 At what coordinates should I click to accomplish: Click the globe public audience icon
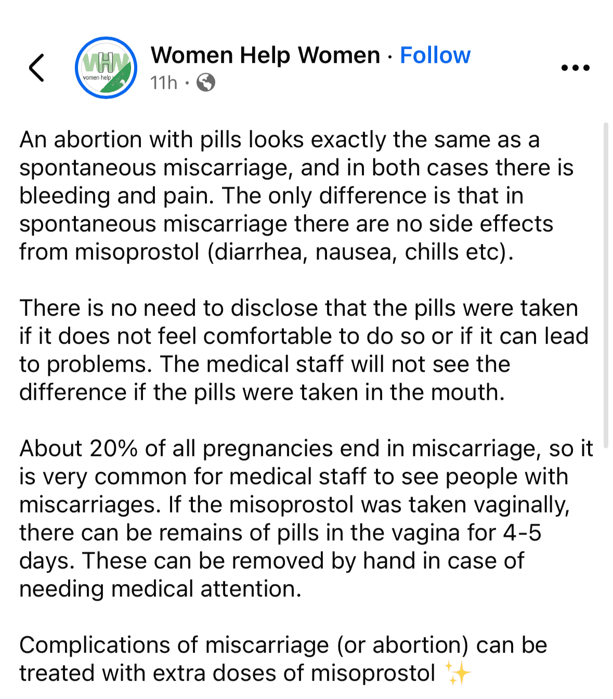point(206,83)
